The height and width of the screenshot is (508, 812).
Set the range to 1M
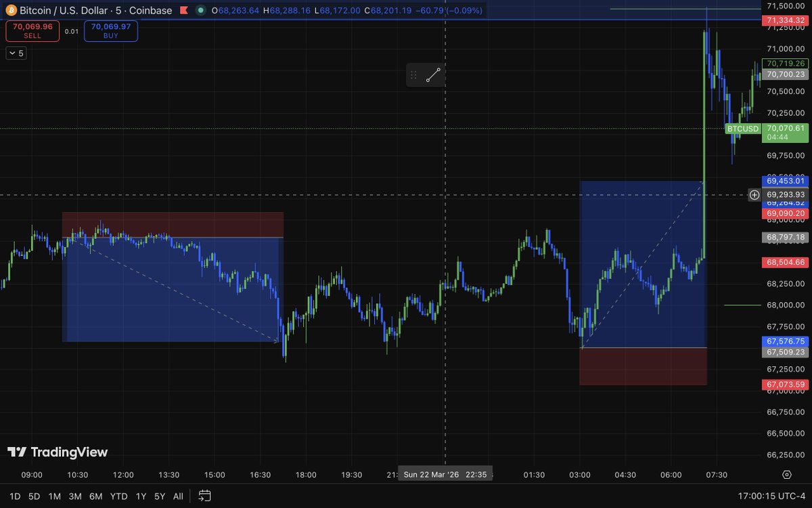coord(55,496)
